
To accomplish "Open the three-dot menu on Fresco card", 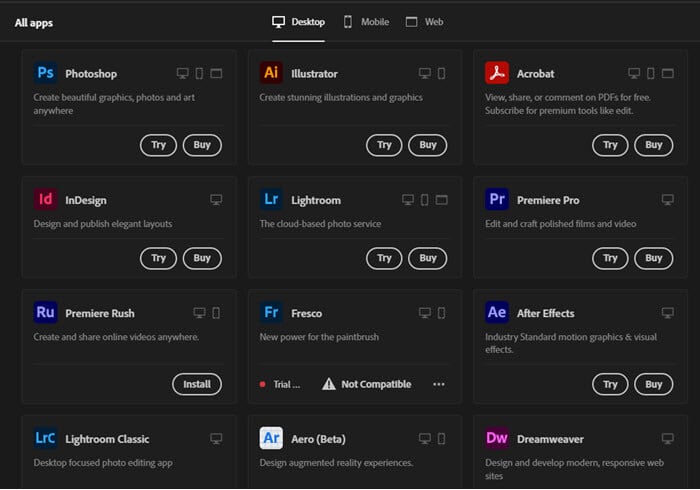I will (x=439, y=384).
